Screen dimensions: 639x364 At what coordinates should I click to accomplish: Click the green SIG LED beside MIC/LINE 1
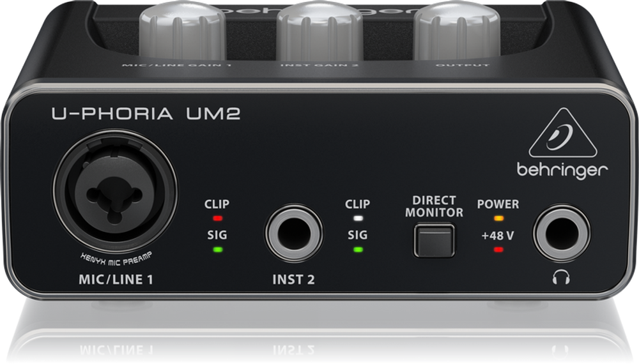tap(218, 250)
